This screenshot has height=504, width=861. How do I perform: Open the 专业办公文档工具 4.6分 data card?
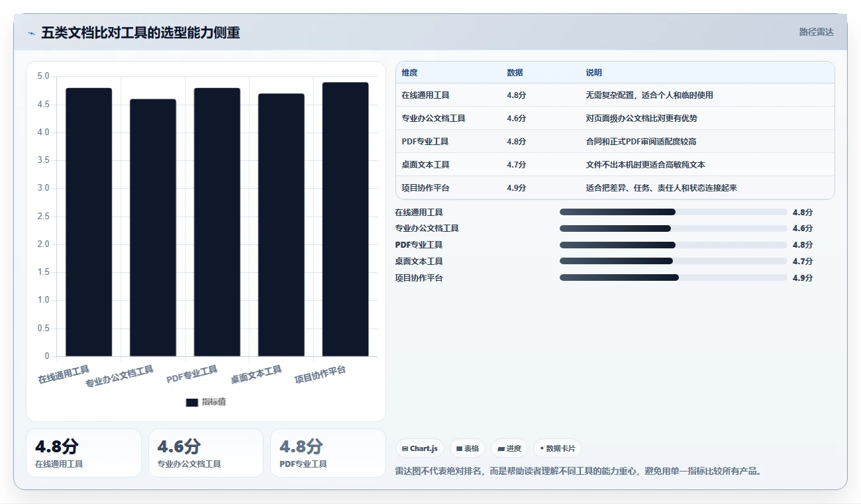[x=206, y=453]
